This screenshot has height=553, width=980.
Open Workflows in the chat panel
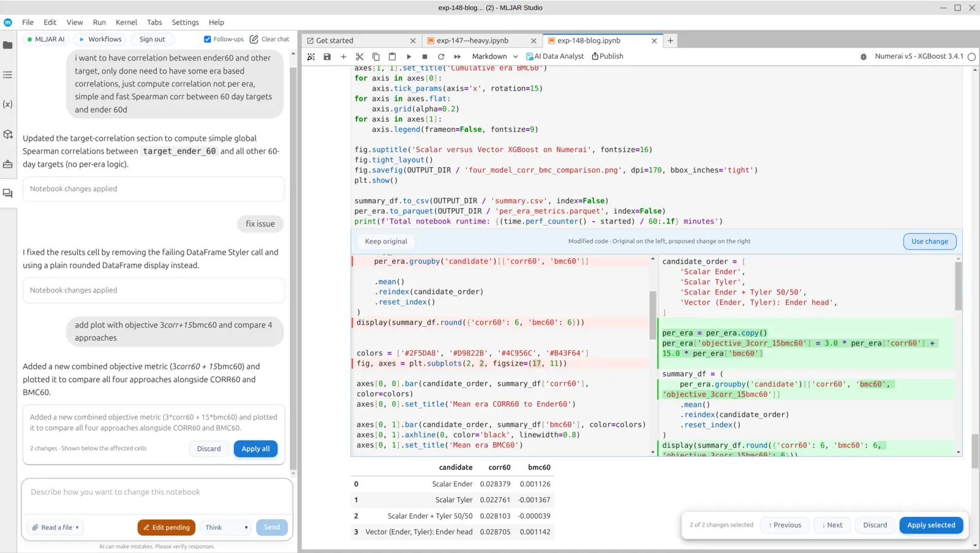point(100,39)
